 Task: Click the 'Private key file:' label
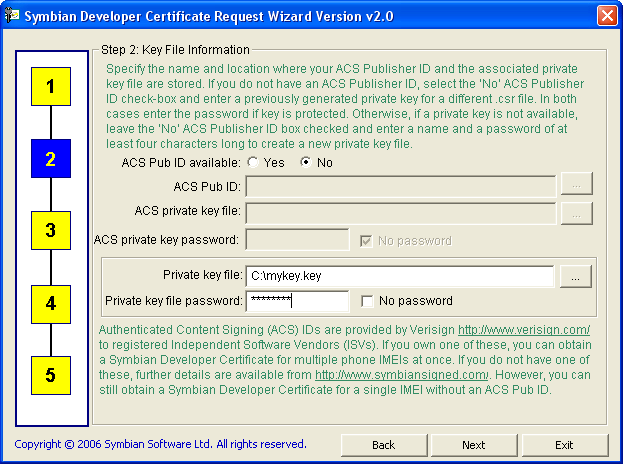(x=203, y=275)
